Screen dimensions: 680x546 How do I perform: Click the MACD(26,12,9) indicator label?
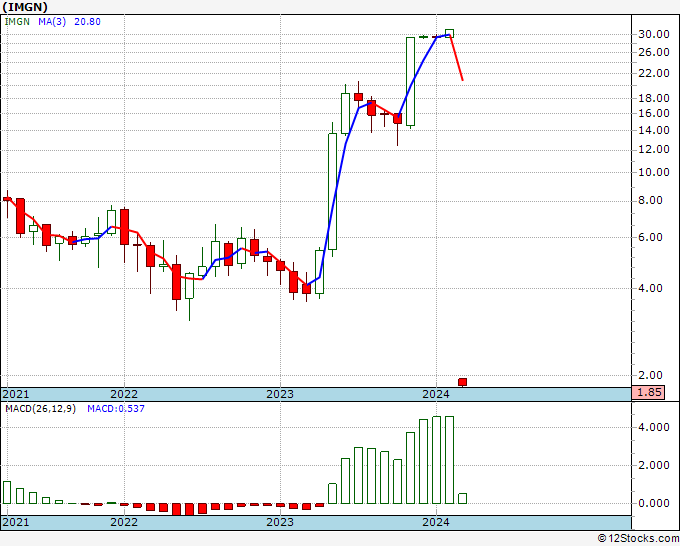coord(40,409)
